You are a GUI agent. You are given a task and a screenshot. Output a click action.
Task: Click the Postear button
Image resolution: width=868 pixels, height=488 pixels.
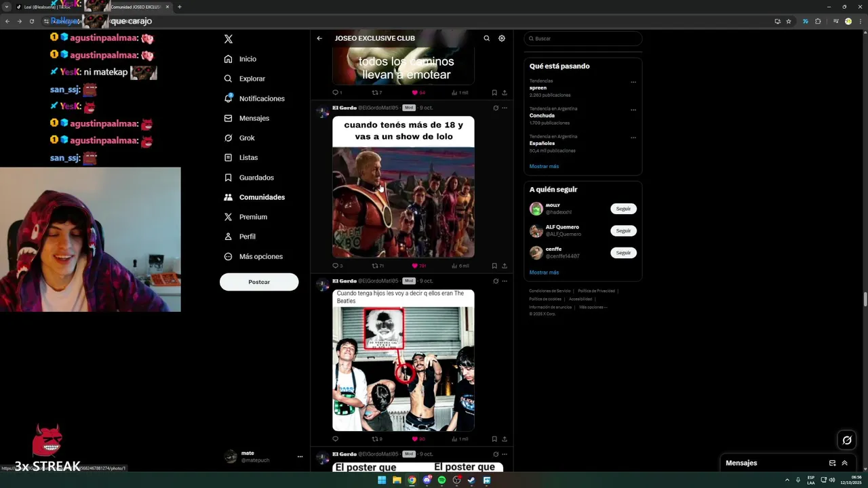[x=259, y=282]
